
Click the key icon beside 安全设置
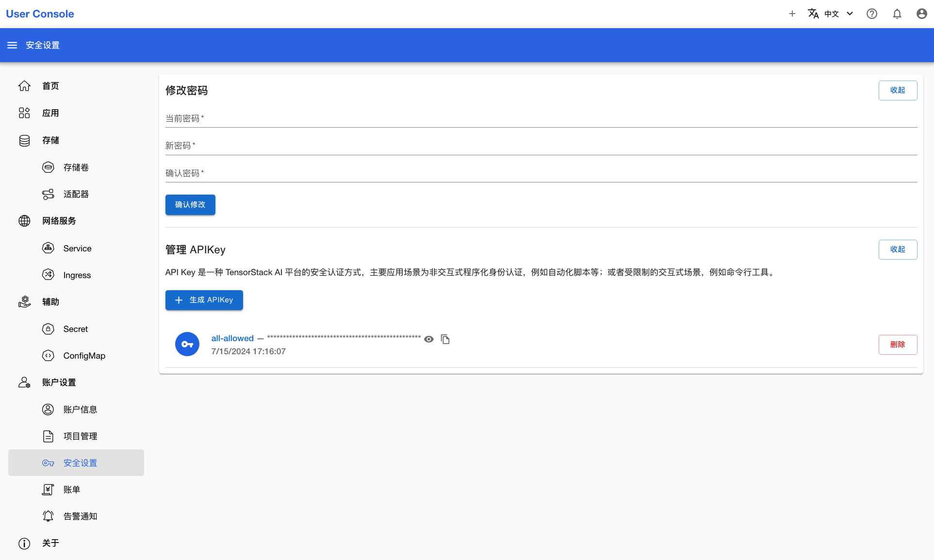click(x=48, y=463)
